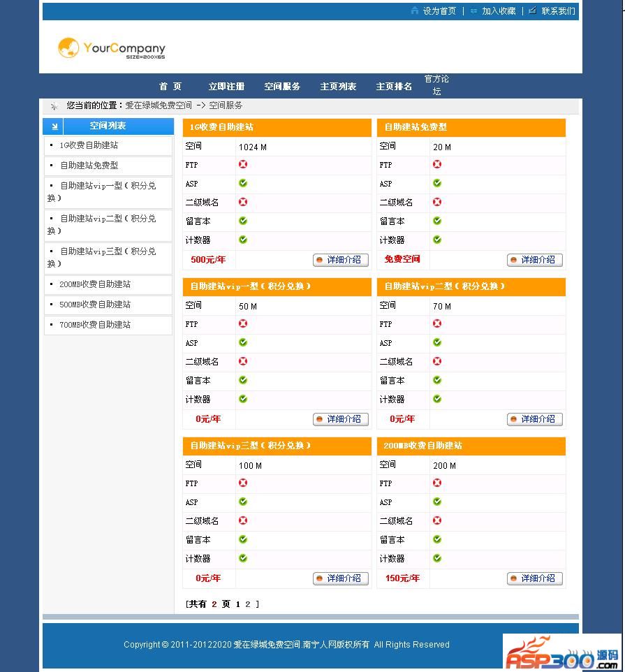Click green 计数器 check icon in 200MB收费自助建站 card

pyautogui.click(x=437, y=558)
